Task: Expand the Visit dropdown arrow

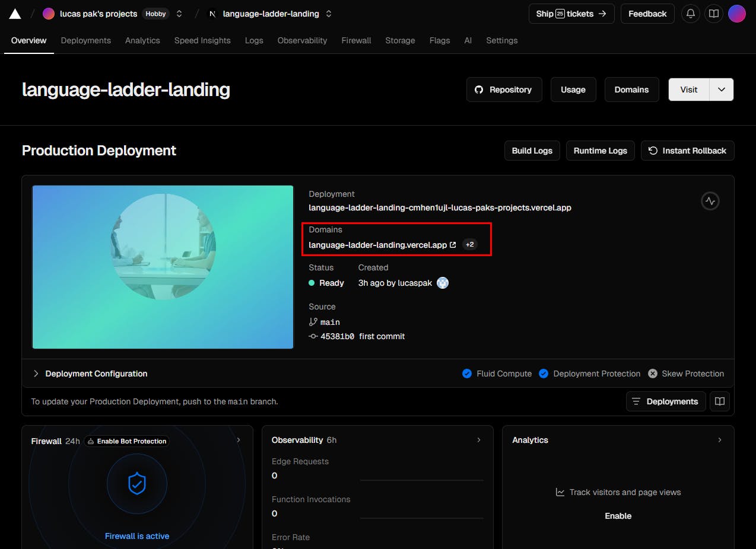Action: [722, 90]
